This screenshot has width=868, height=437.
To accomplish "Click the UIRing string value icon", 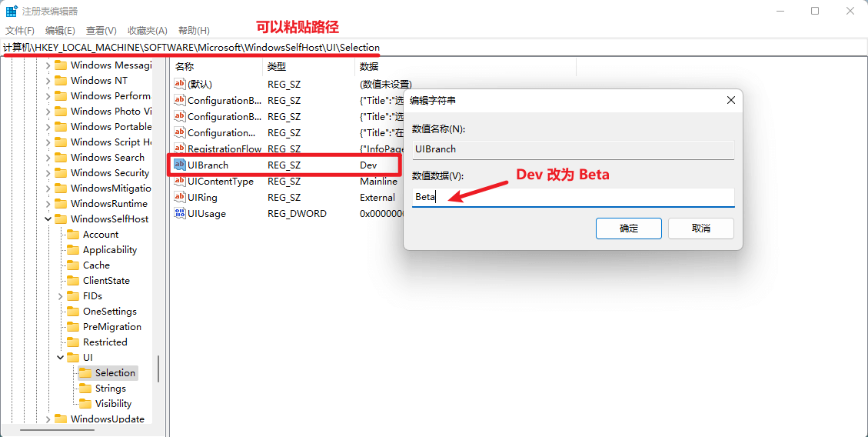I will point(180,198).
